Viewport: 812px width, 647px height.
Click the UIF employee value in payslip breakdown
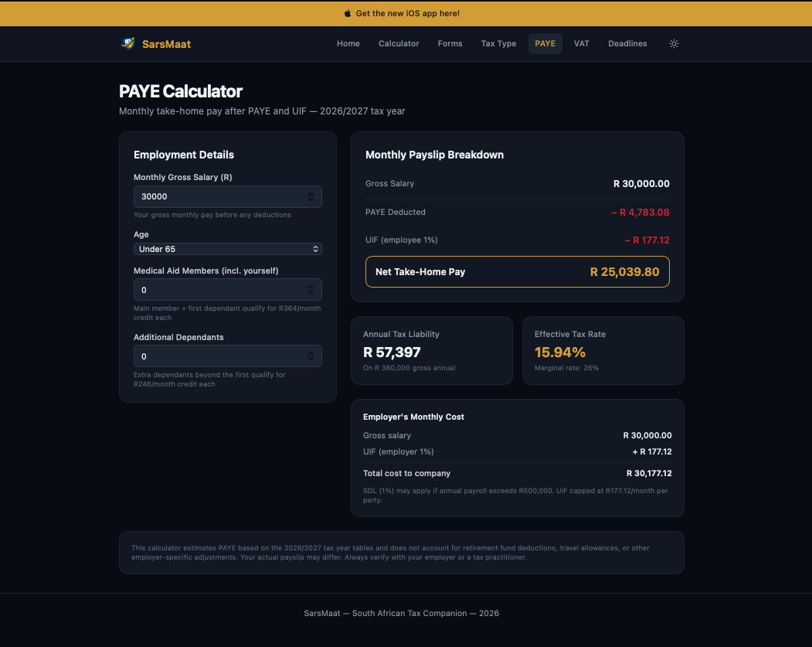pyautogui.click(x=647, y=240)
